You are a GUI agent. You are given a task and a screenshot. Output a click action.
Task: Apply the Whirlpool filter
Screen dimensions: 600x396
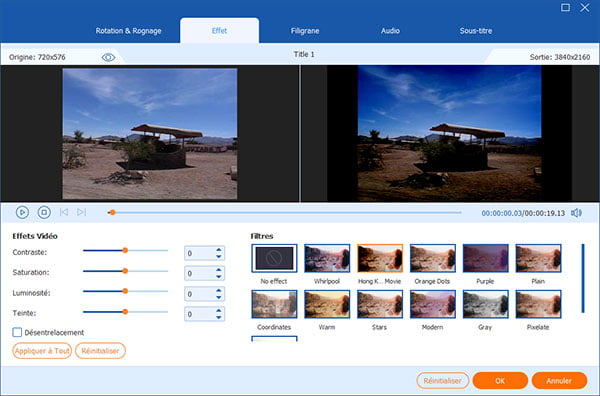327,258
